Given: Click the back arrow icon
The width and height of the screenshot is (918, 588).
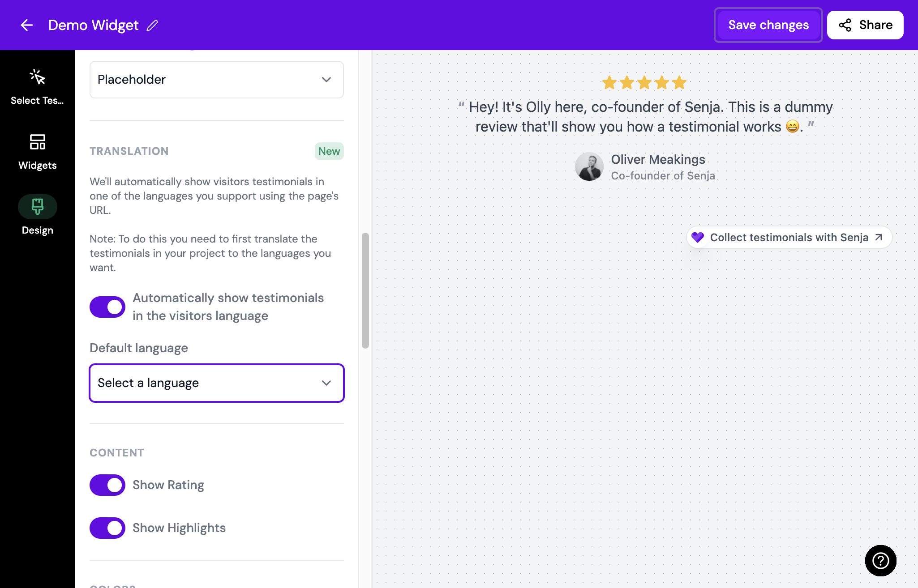Looking at the screenshot, I should 27,25.
